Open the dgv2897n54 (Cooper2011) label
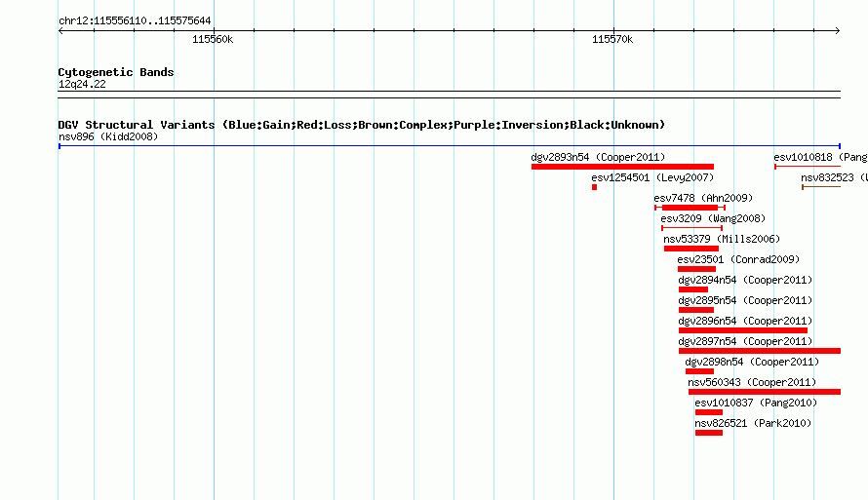This screenshot has width=868, height=500. (745, 341)
